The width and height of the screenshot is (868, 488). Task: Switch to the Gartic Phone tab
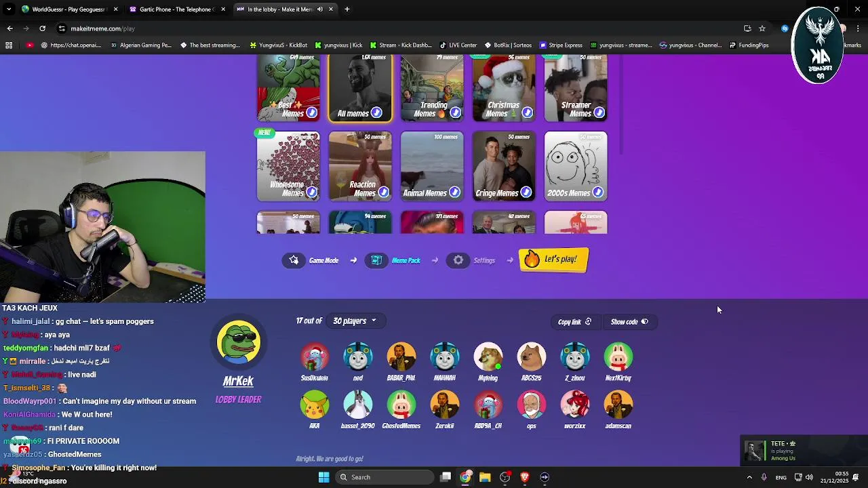click(177, 9)
